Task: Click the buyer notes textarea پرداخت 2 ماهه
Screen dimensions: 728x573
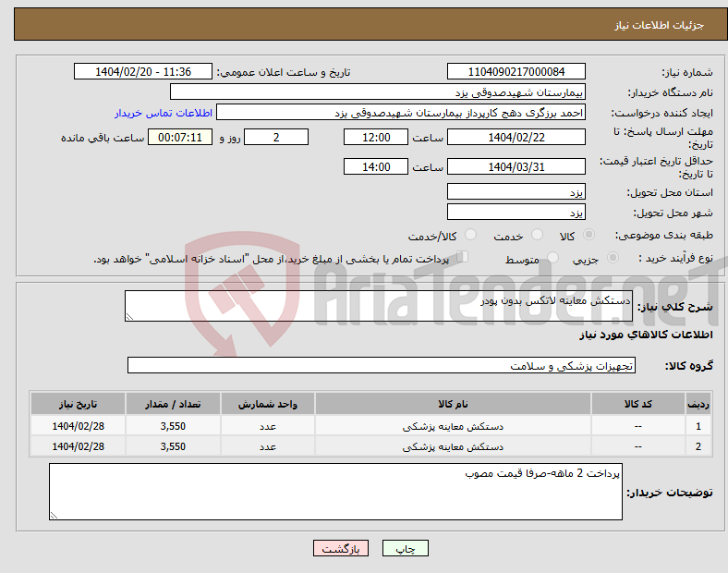Action: pos(335,492)
